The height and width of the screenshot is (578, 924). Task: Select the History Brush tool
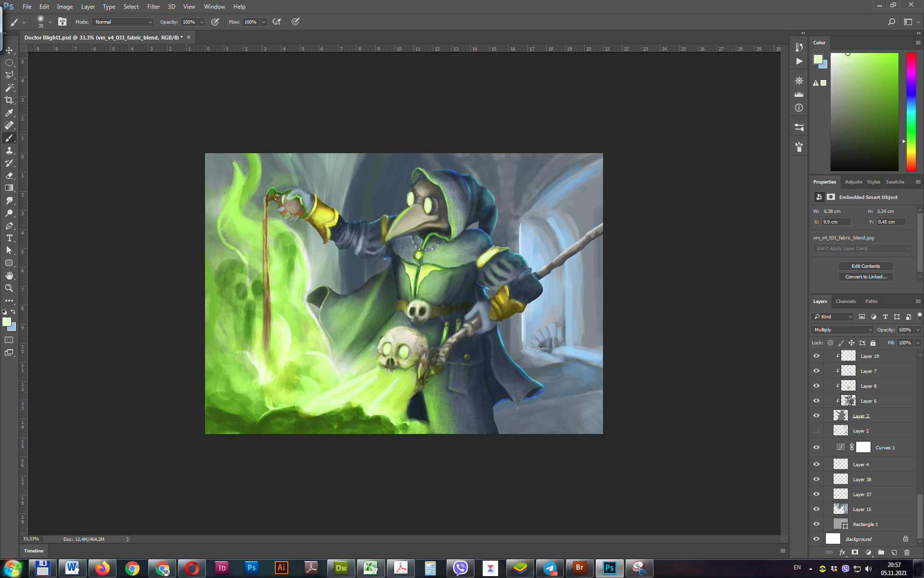9,163
